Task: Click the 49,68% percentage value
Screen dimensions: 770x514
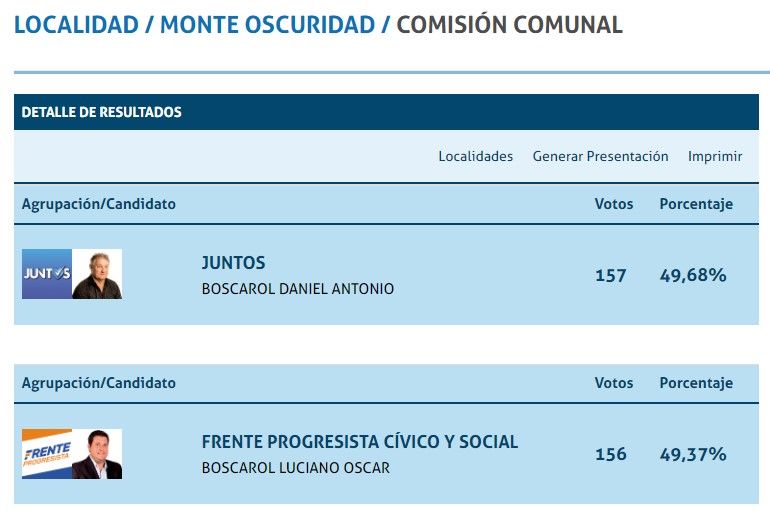Action: [693, 275]
